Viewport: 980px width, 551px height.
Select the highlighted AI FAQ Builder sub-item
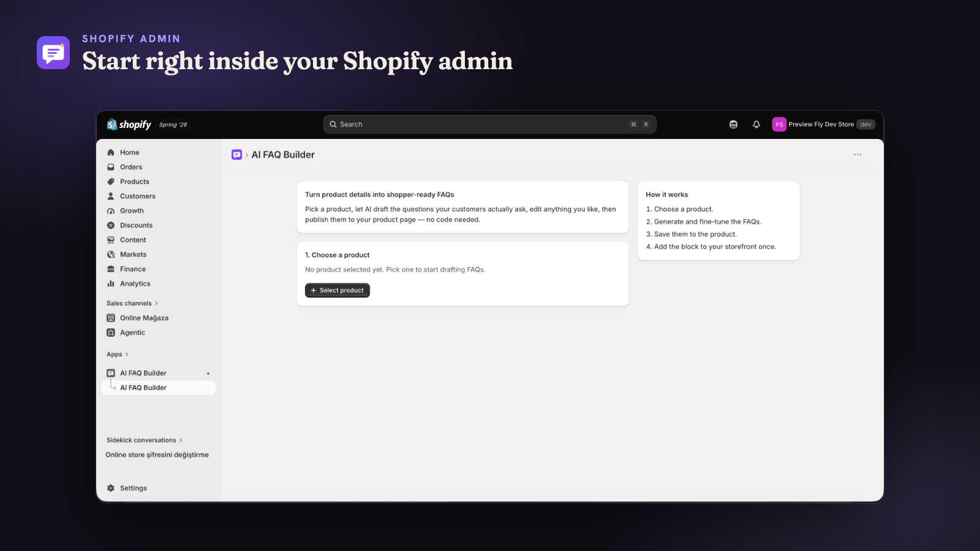[x=159, y=388]
